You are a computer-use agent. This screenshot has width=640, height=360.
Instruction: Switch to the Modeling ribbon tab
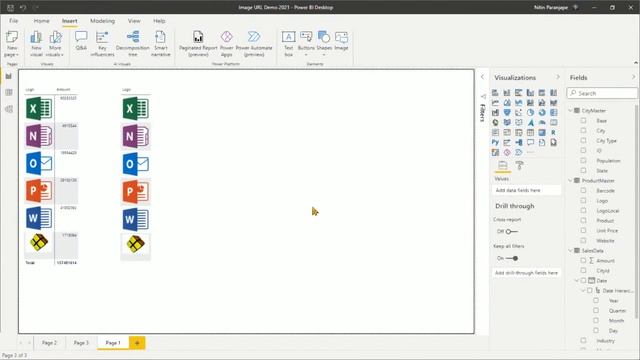[x=102, y=21]
